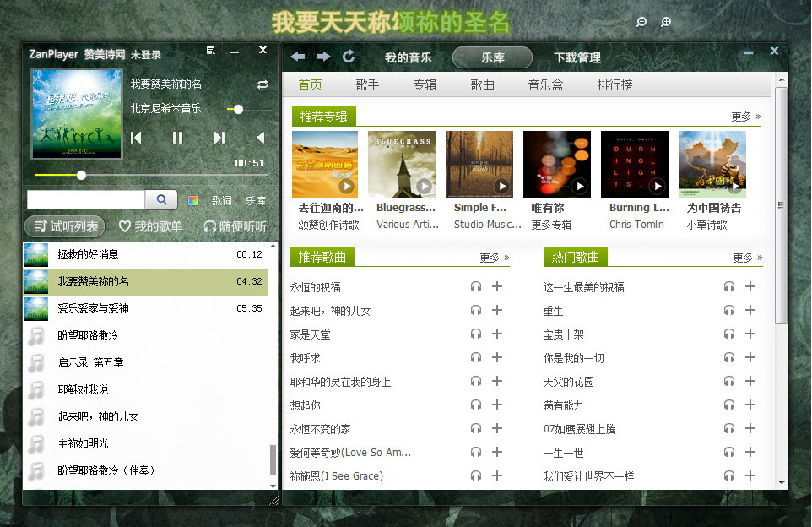Click the headphone audition icon beside 永恒的祝福
This screenshot has width=812, height=527.
pos(475,286)
